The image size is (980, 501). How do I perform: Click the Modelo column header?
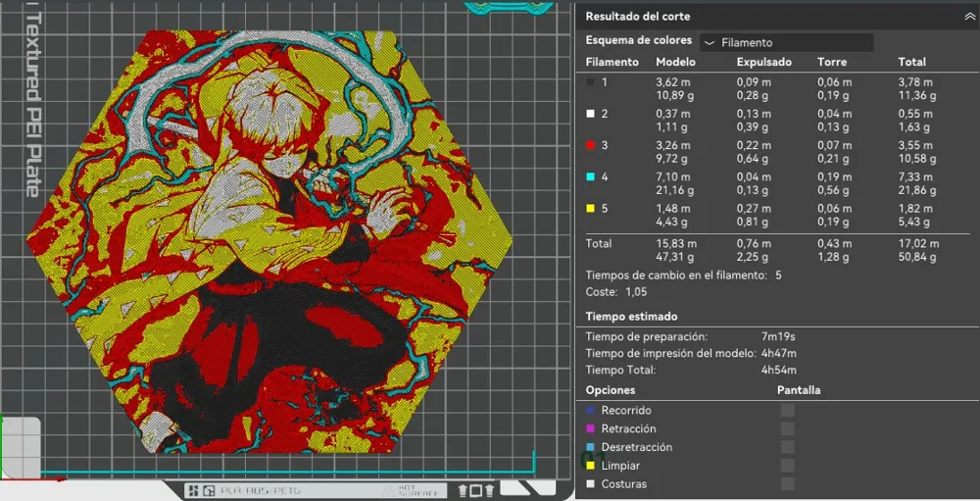pyautogui.click(x=675, y=62)
